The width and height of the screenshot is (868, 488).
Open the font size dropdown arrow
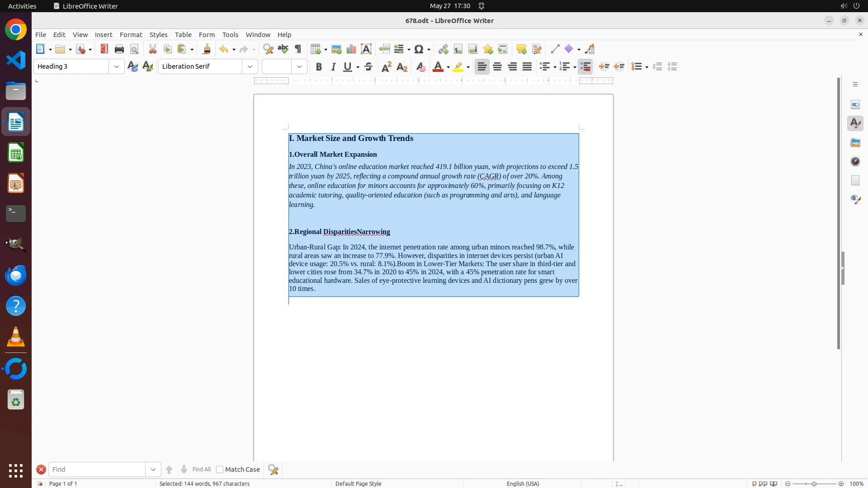[299, 67]
